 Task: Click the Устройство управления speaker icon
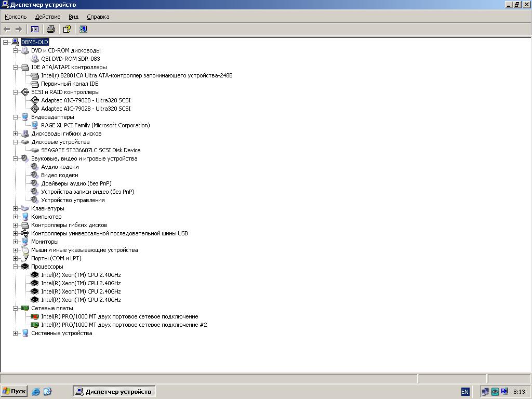click(x=35, y=200)
